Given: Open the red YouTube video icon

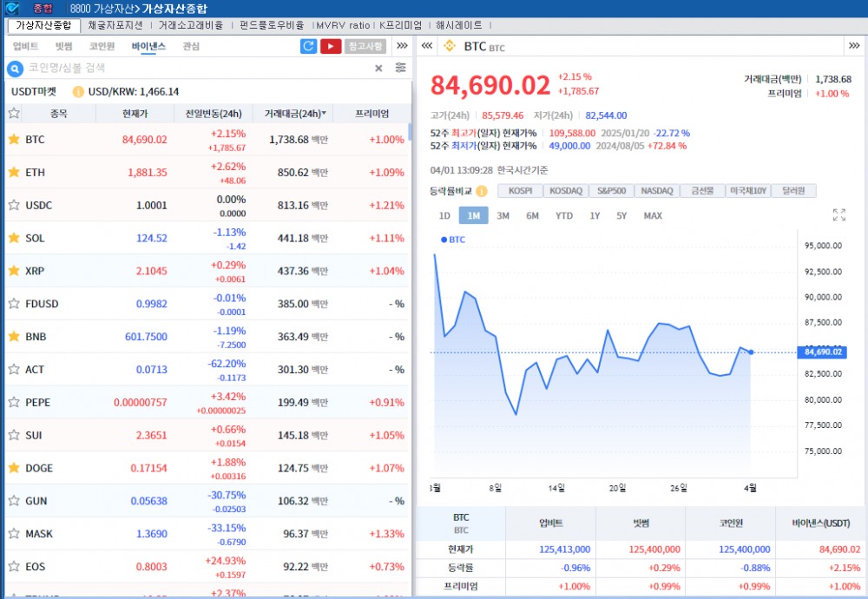Looking at the screenshot, I should pos(331,46).
